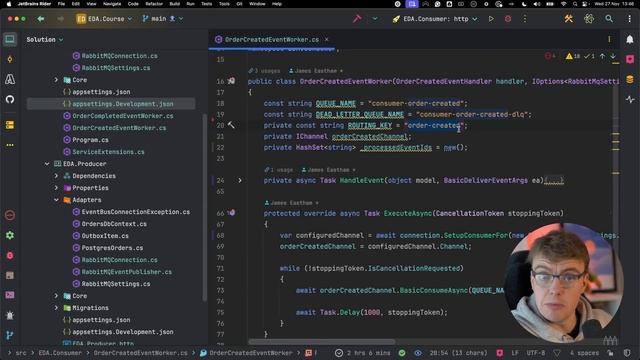640x360 pixels.
Task: Go to next highlighted problem arrow
Action: 613,56
